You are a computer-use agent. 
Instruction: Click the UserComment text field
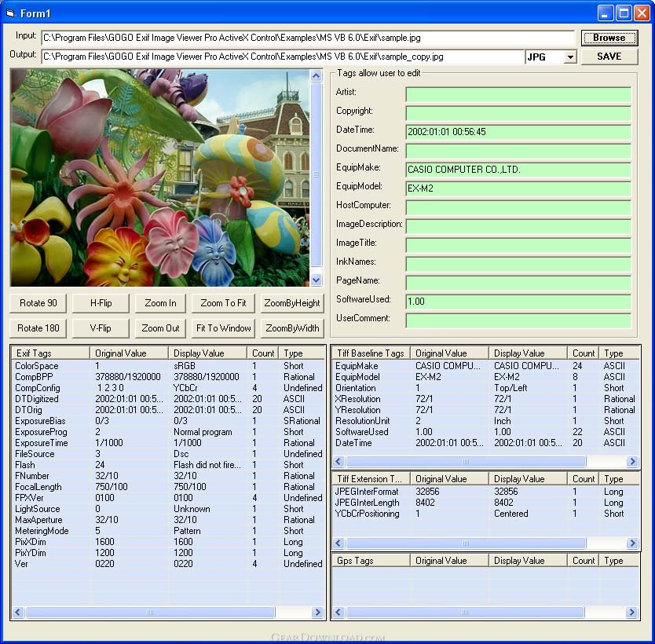pos(518,320)
